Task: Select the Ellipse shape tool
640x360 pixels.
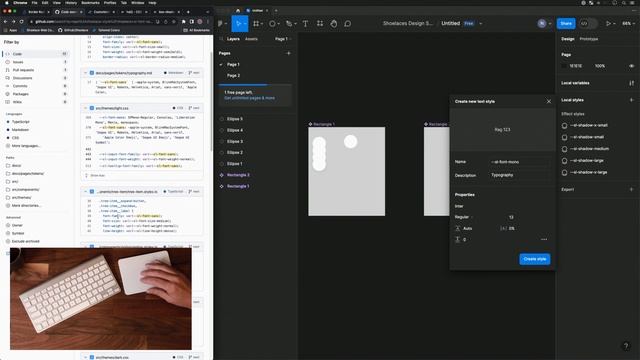Action: tap(272, 24)
